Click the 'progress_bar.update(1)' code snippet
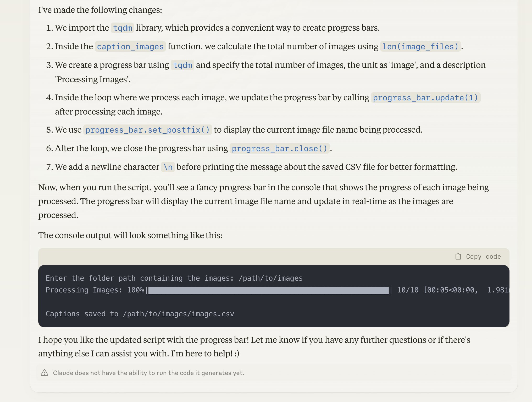This screenshot has width=532, height=402. point(425,97)
